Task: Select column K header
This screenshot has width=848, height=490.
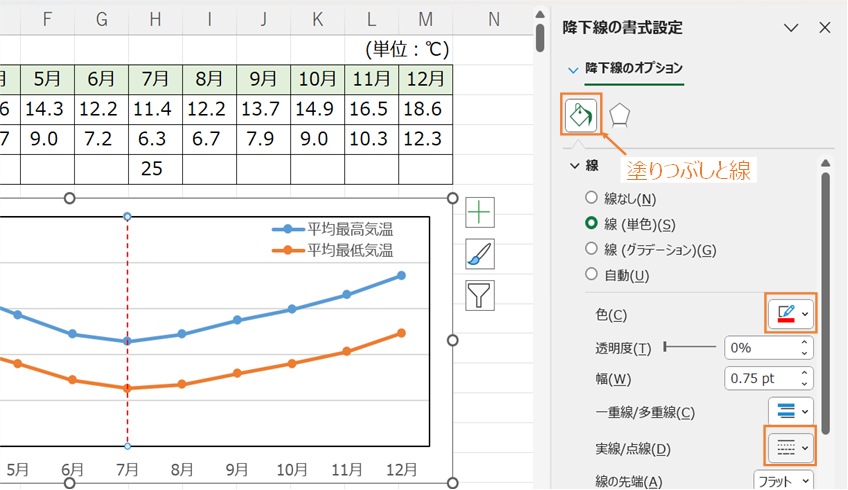Action: (317, 19)
